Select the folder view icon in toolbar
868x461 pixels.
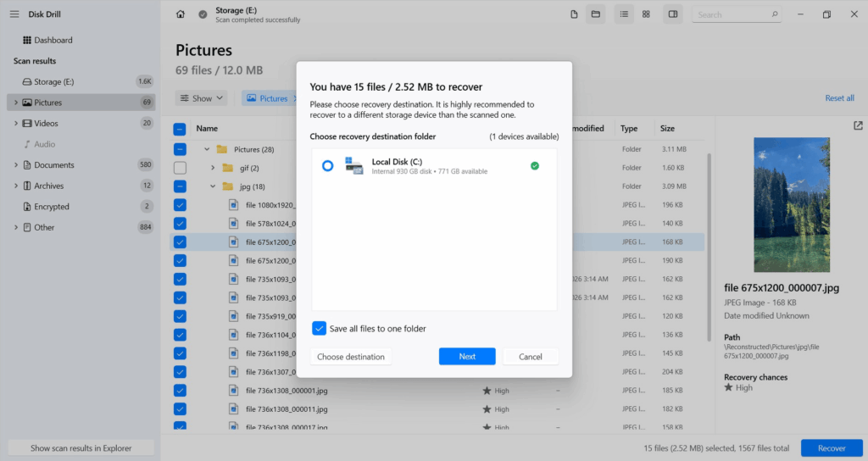(596, 14)
